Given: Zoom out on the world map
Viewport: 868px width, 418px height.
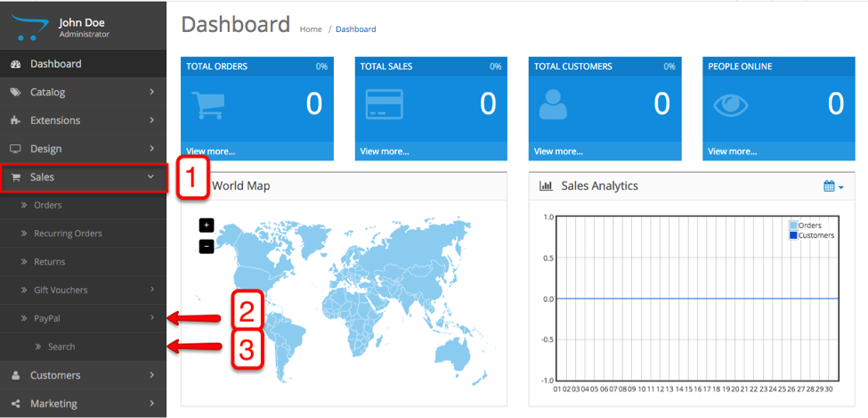Looking at the screenshot, I should click(207, 245).
